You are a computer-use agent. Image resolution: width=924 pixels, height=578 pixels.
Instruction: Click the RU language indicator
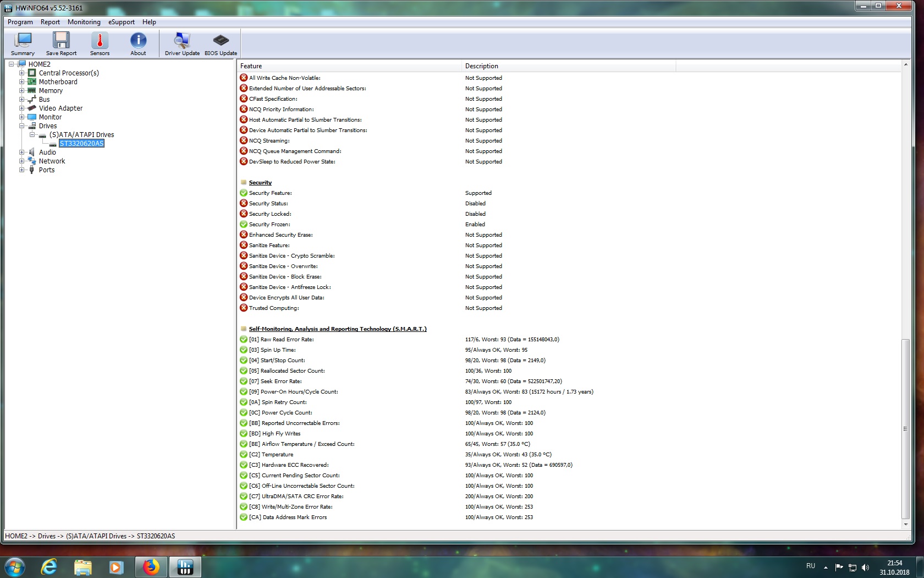coord(811,566)
